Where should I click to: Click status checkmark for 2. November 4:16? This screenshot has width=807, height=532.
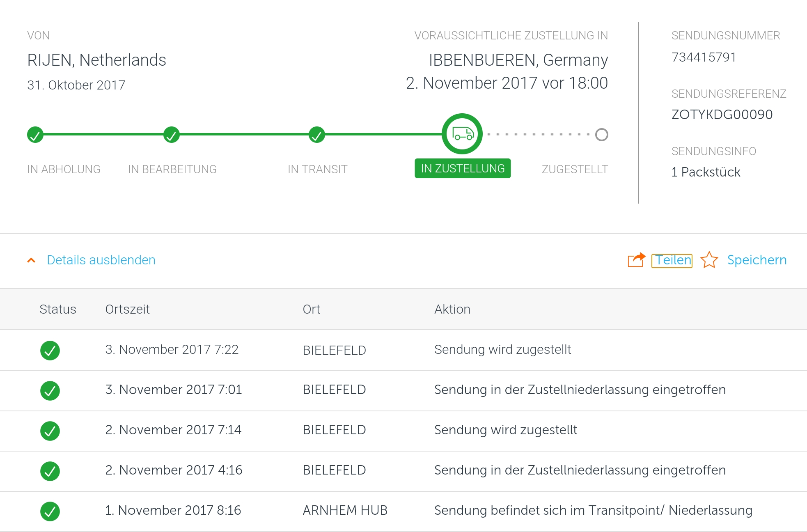pyautogui.click(x=50, y=471)
